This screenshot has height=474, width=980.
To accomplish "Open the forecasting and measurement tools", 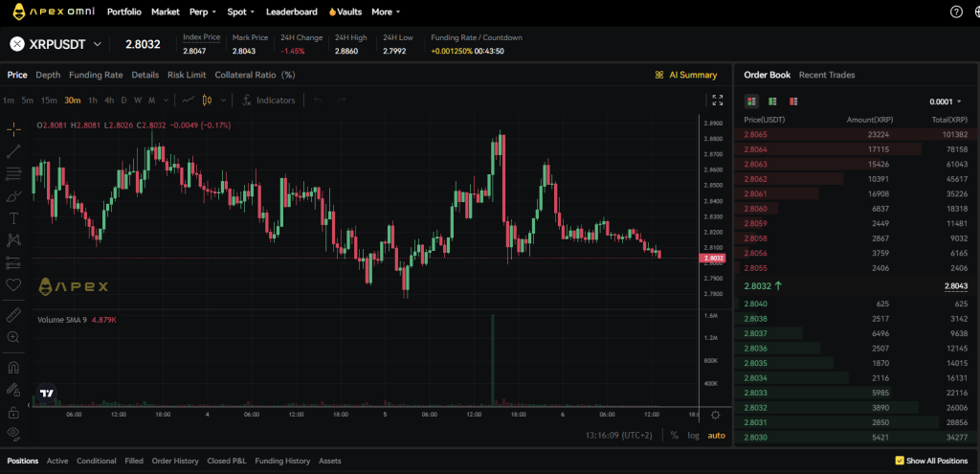I will 13,262.
